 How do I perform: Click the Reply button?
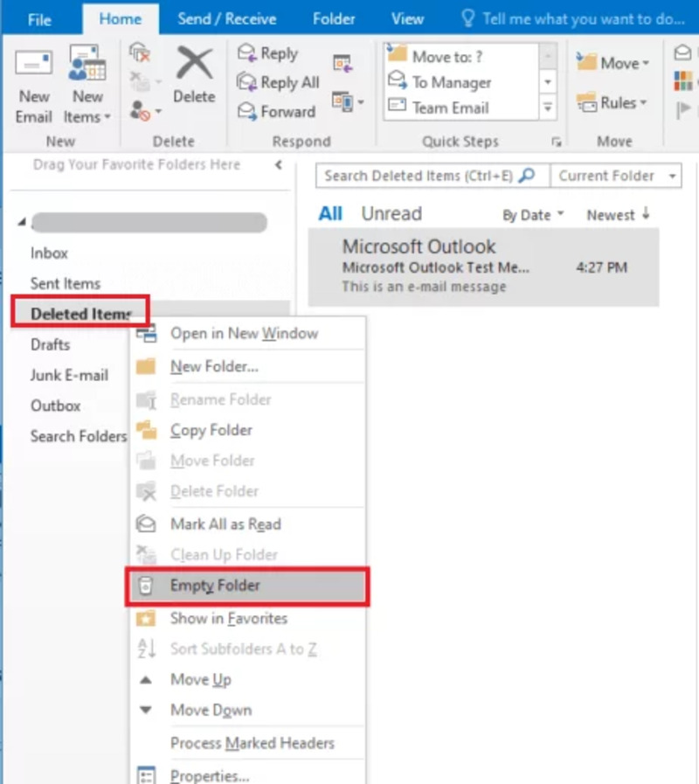coord(268,53)
